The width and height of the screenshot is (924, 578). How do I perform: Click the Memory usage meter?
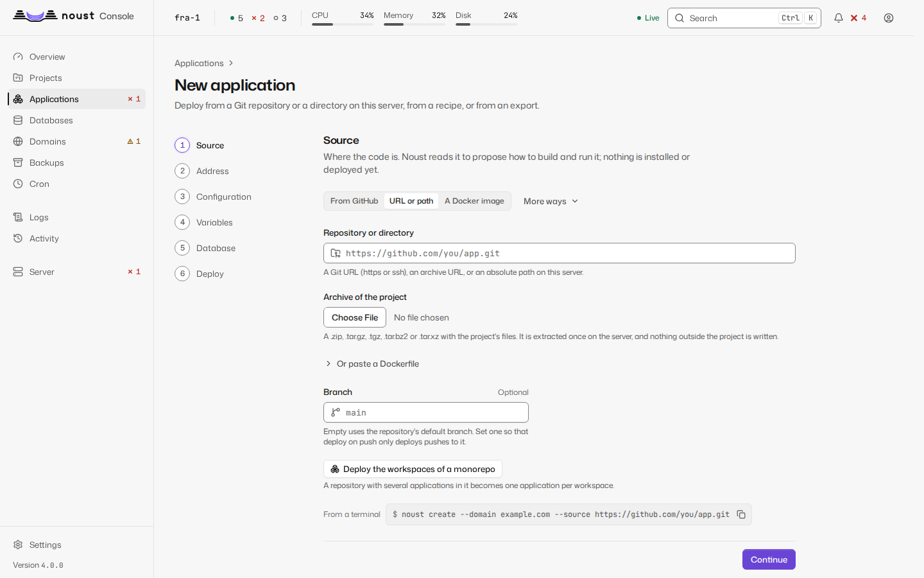(415, 18)
